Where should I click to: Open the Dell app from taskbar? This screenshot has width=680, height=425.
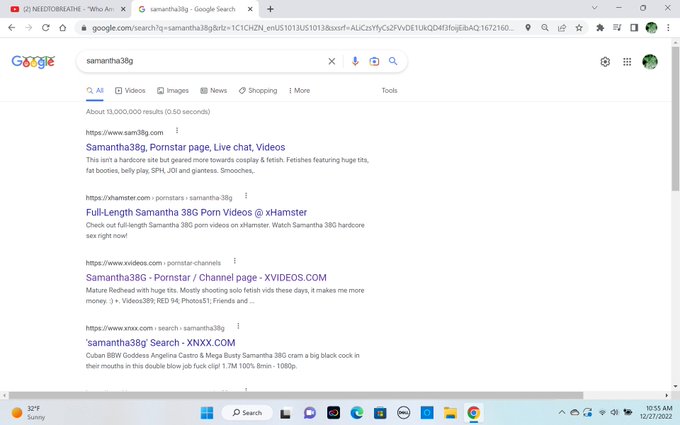click(x=403, y=413)
